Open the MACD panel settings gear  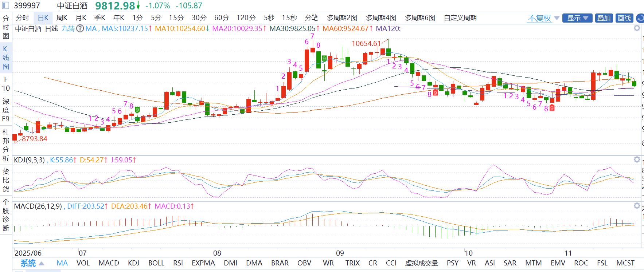(x=637, y=206)
